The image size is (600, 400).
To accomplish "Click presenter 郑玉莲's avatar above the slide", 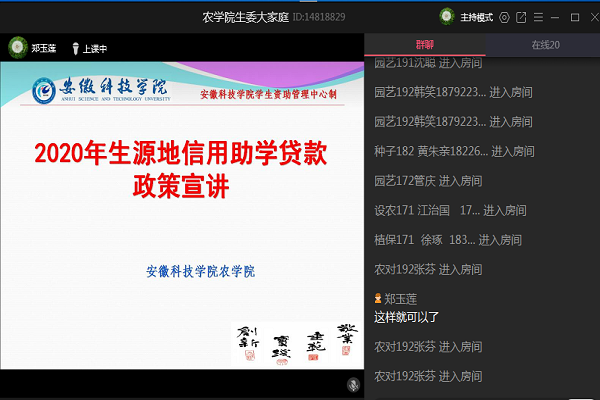I will 17,47.
